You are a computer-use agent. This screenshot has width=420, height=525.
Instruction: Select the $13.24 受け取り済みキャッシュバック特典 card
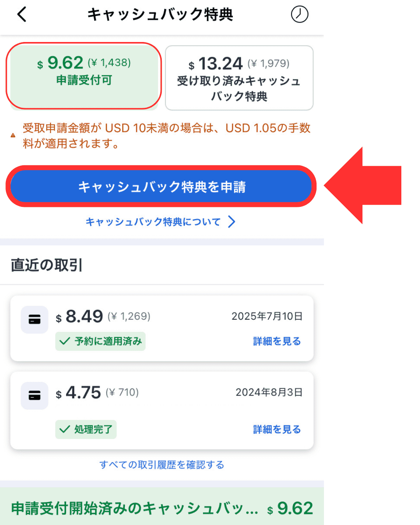coord(239,78)
